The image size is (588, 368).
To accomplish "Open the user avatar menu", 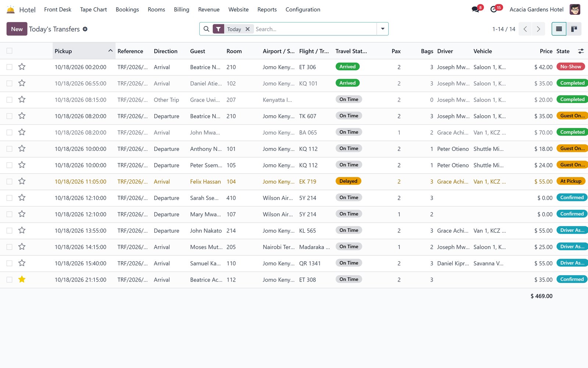I will coord(575,10).
